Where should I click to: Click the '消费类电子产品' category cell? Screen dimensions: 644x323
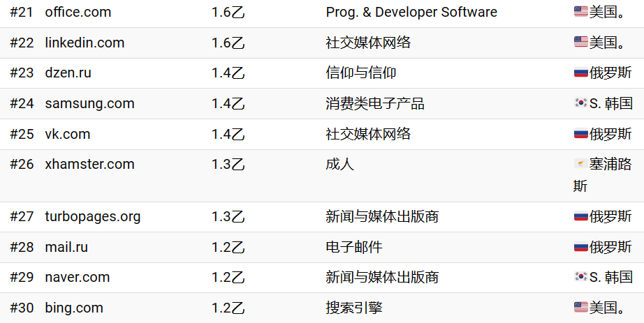375,103
